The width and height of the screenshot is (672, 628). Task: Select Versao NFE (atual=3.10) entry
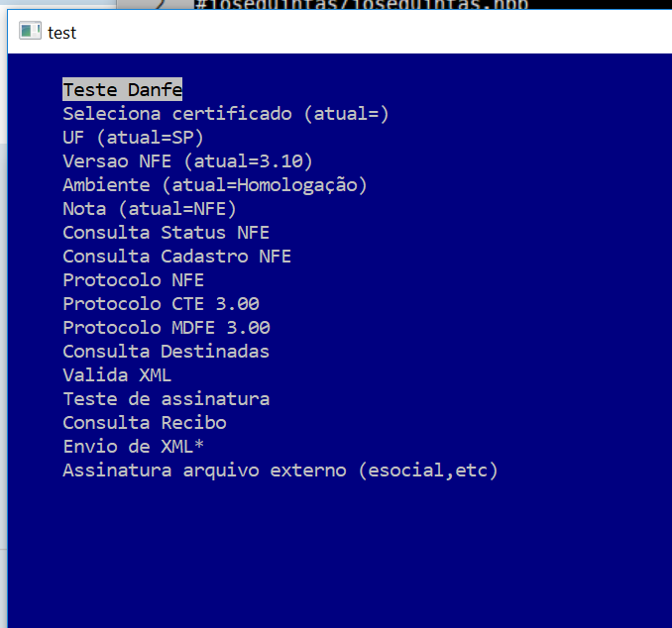coord(187,161)
